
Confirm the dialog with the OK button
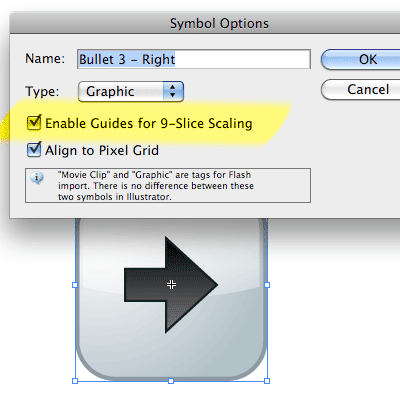pos(361,59)
